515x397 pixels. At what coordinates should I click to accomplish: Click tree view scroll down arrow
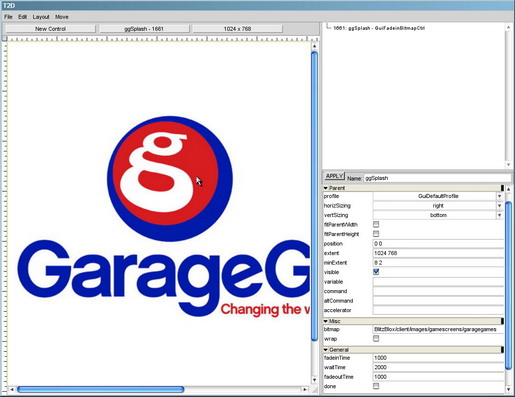point(508,165)
